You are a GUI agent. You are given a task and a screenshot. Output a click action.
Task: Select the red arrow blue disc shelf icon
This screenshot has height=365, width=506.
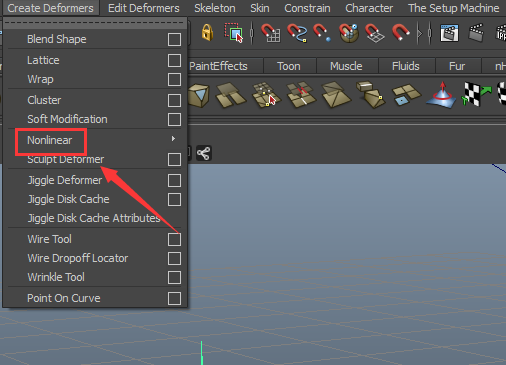tap(442, 95)
